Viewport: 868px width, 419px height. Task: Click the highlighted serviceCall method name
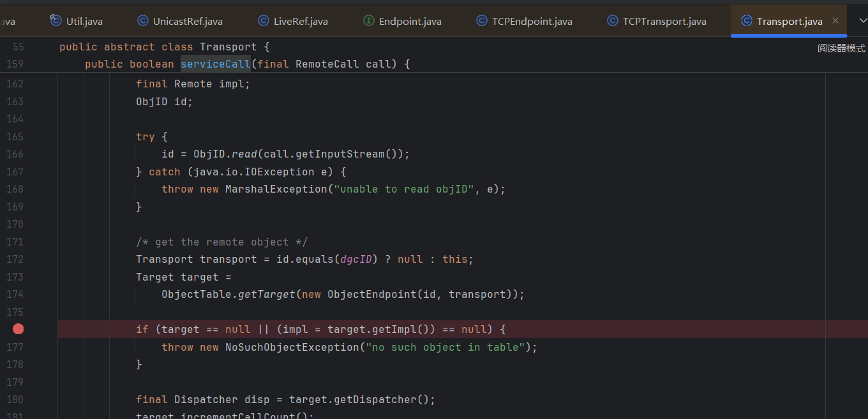coord(215,64)
